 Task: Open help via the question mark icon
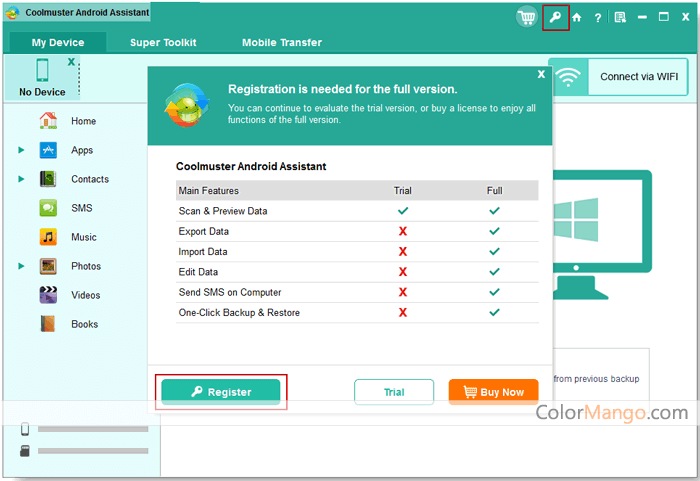point(598,18)
